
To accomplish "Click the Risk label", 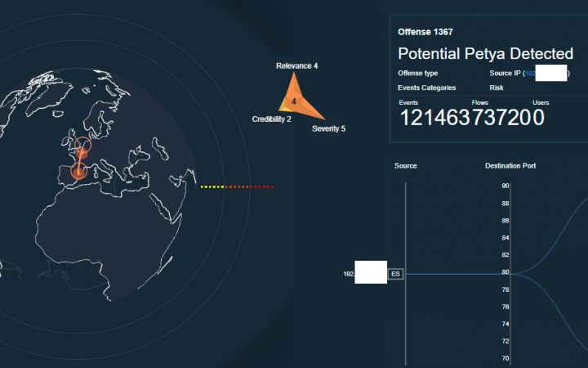I will pyautogui.click(x=497, y=88).
